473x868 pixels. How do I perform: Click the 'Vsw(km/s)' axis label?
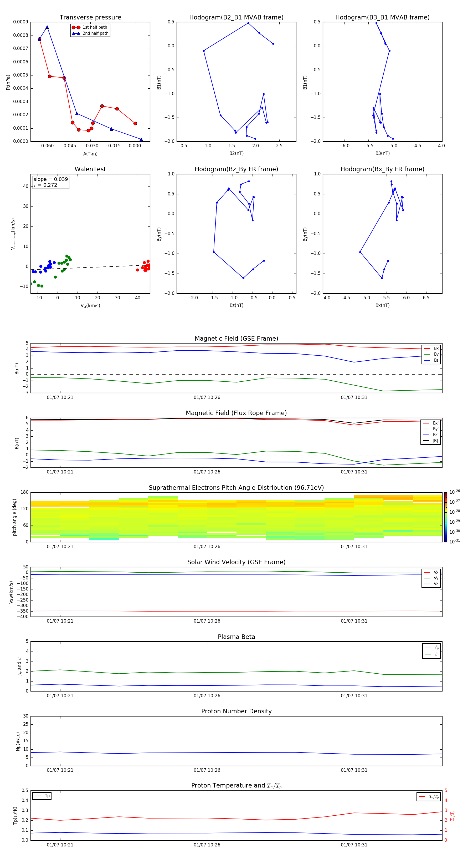tap(11, 592)
